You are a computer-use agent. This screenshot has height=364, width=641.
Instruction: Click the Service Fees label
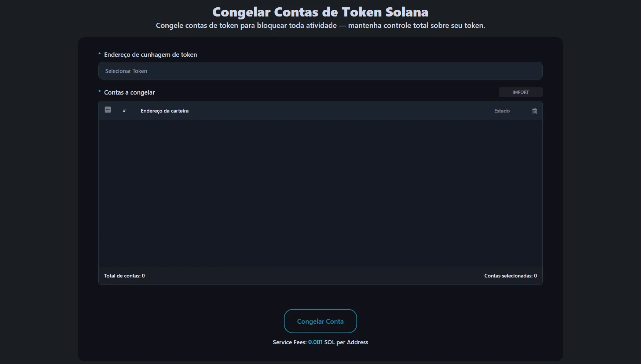click(290, 342)
